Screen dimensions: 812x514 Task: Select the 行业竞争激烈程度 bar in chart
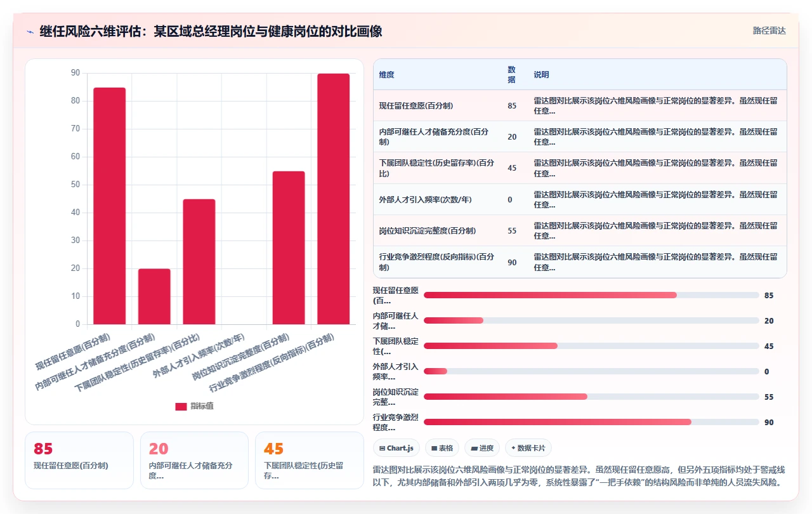[334, 199]
